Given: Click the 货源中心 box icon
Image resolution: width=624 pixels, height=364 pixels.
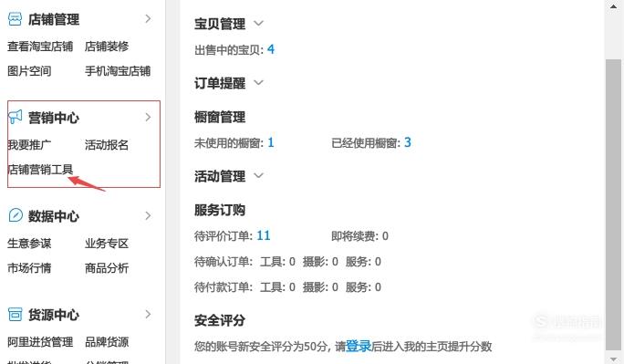Looking at the screenshot, I should [x=16, y=314].
